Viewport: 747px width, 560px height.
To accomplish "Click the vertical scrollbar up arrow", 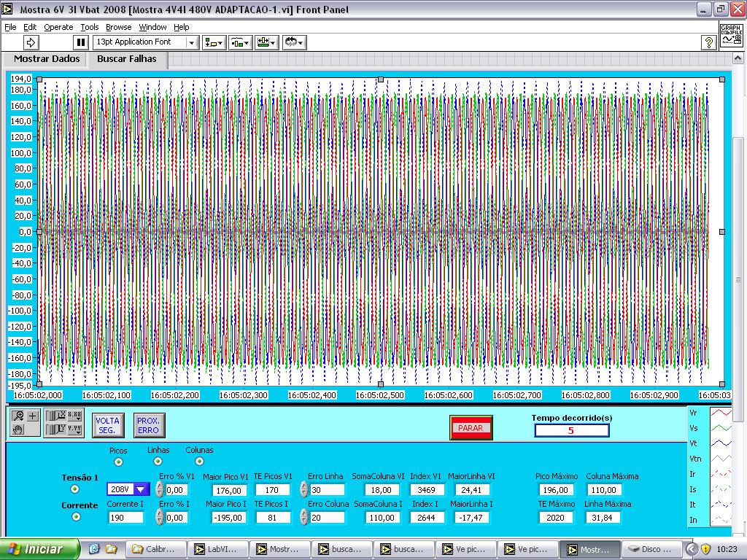I will pos(738,58).
